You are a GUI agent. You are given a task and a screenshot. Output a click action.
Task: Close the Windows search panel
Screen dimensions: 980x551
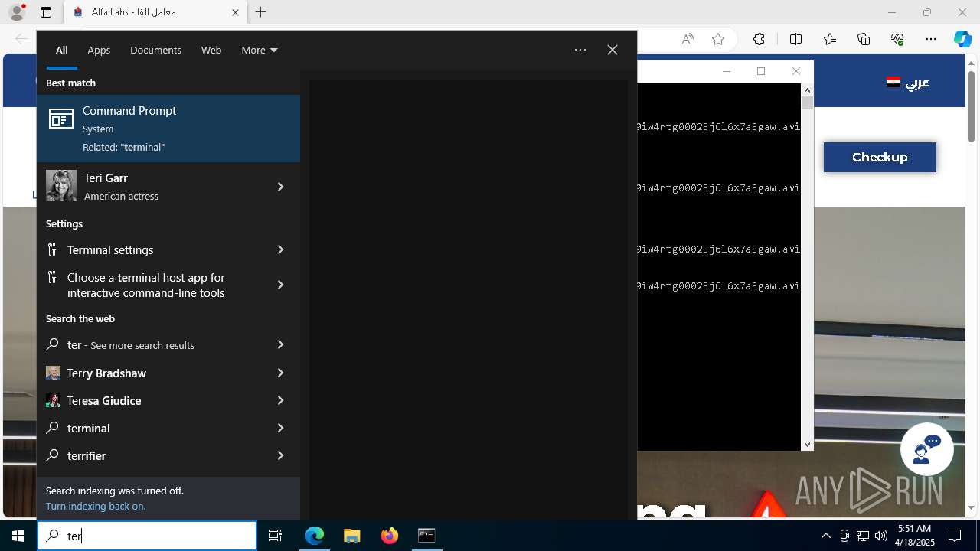pos(612,50)
